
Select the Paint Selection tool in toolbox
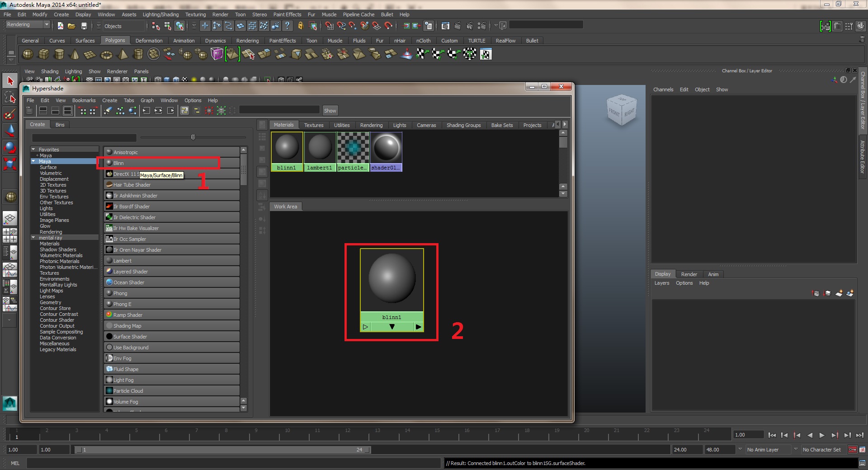pos(10,113)
